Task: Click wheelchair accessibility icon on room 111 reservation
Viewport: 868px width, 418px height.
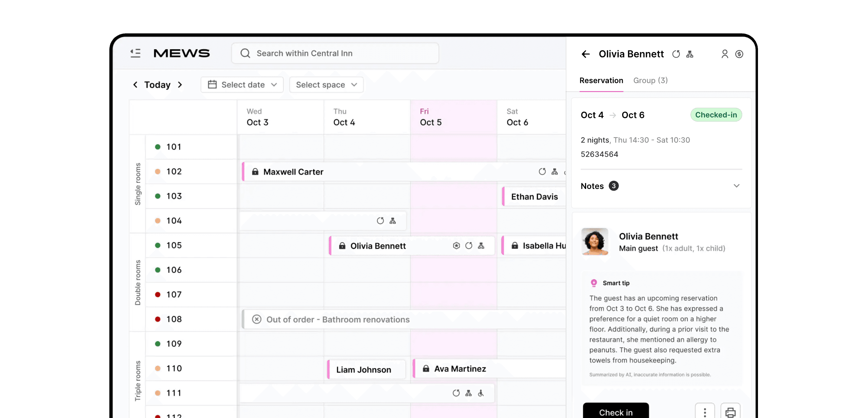Action: (x=481, y=393)
